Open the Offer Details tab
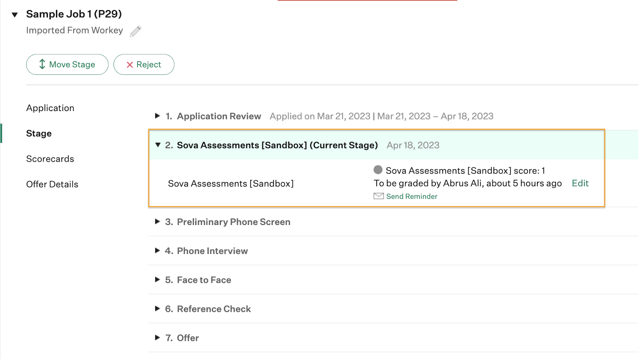The height and width of the screenshot is (359, 644). (x=52, y=184)
